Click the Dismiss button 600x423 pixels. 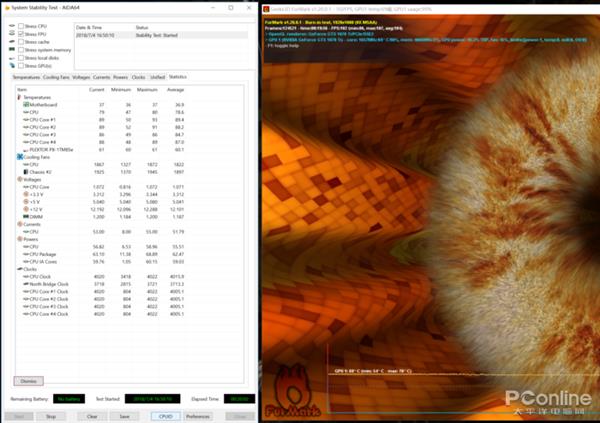[x=29, y=381]
